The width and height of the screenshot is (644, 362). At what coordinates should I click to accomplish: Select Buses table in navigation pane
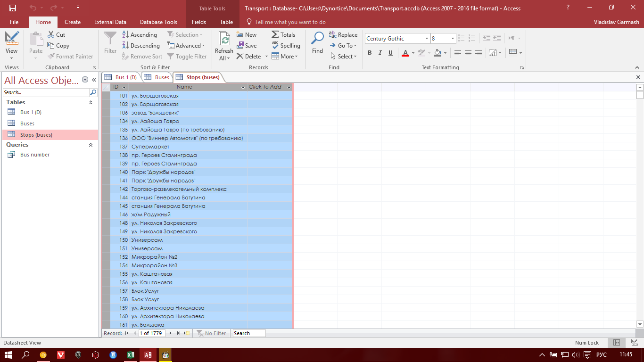click(x=27, y=123)
